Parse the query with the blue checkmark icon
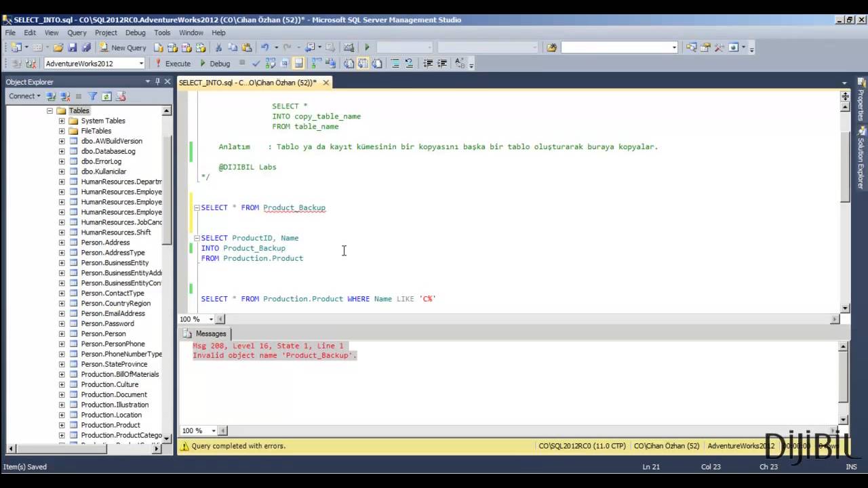This screenshot has width=868, height=488. pyautogui.click(x=256, y=63)
